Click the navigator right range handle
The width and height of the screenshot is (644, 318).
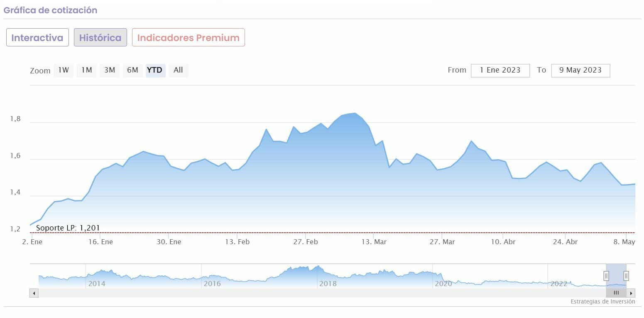tap(626, 276)
